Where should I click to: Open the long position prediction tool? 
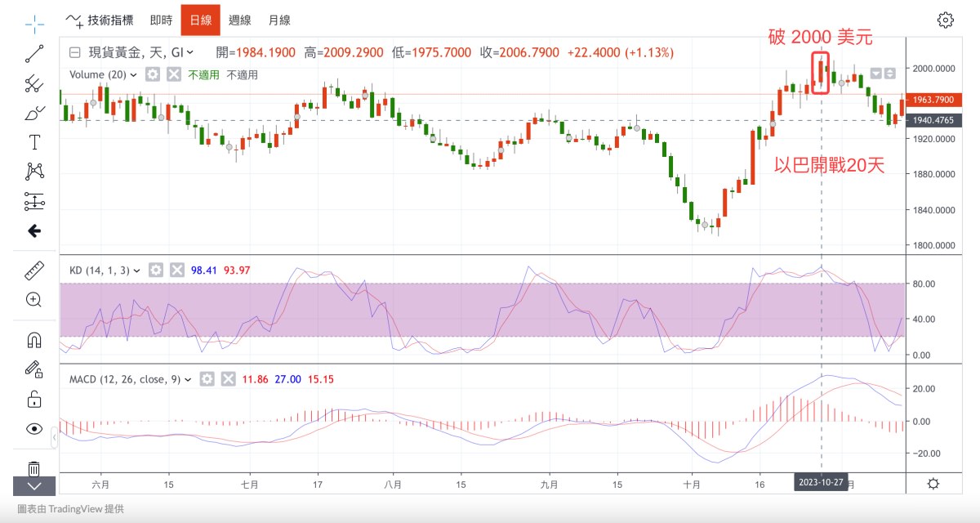point(34,201)
